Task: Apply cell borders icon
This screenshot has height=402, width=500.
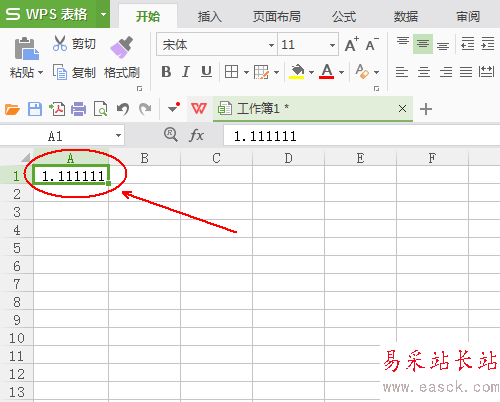Action: 231,72
